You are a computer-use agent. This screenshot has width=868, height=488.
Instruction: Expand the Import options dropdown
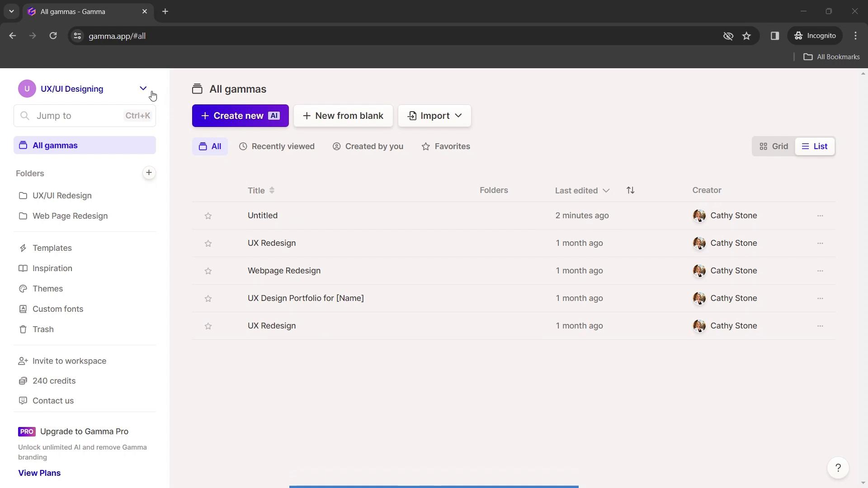pyautogui.click(x=458, y=116)
